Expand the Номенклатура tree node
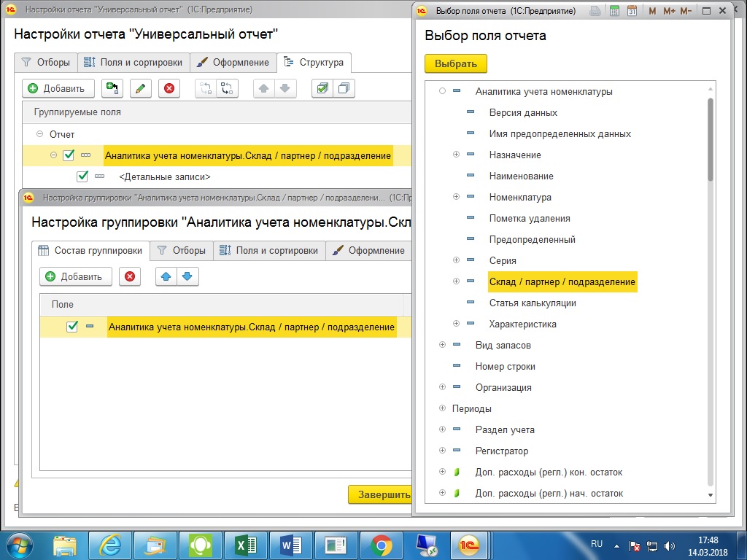747x560 pixels. (457, 197)
